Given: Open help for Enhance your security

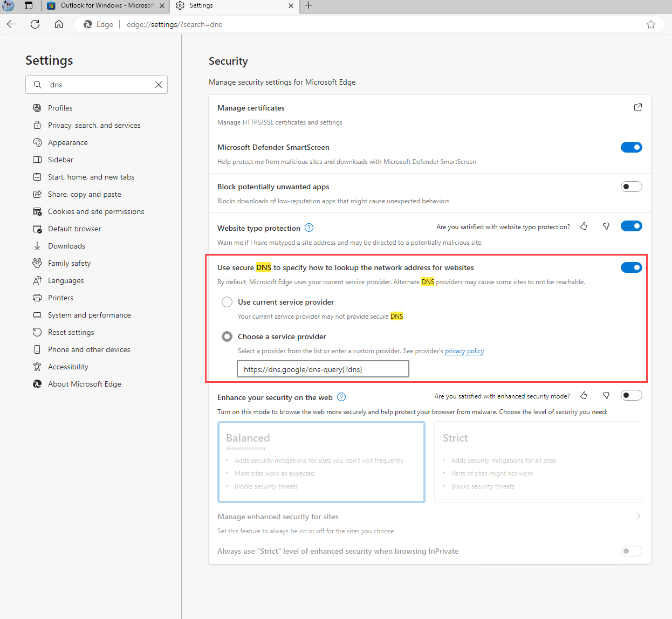Looking at the screenshot, I should point(341,397).
